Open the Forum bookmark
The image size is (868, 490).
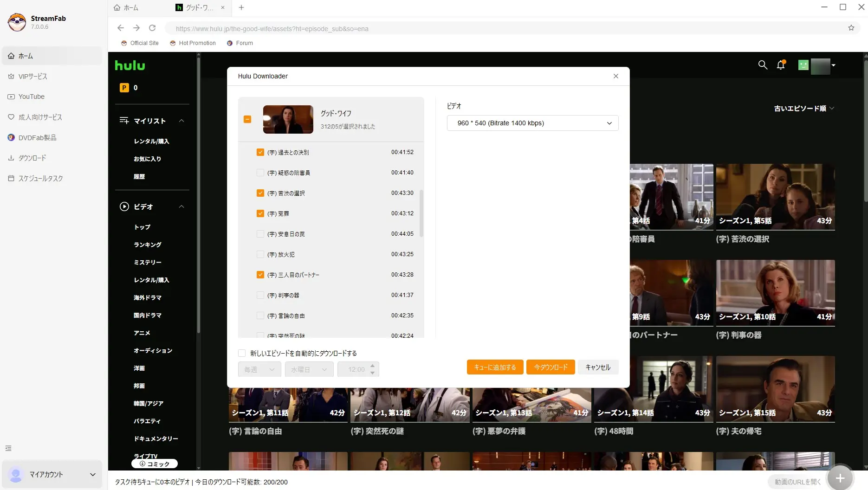point(240,43)
